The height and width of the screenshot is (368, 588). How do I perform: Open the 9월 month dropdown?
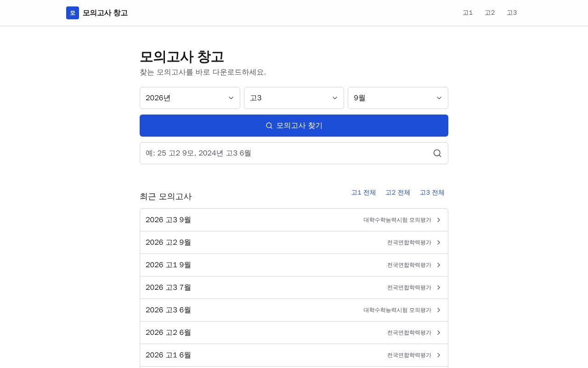(x=398, y=98)
